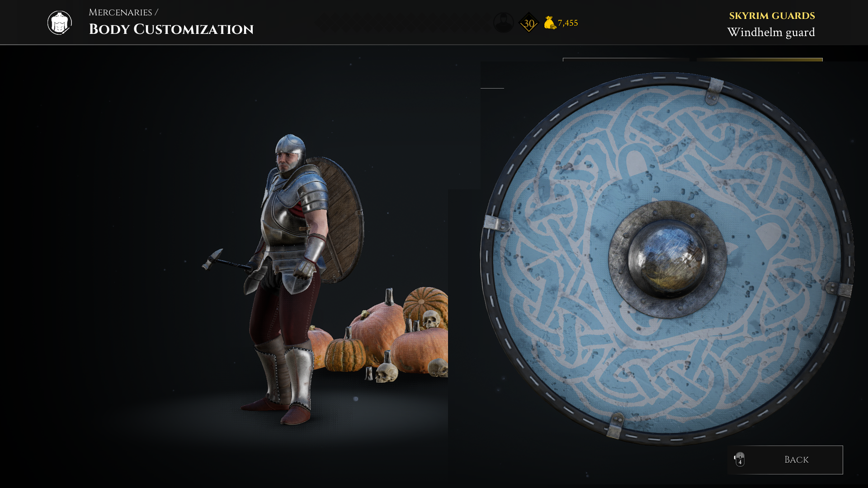
Task: Click the 7,455 gold amount
Action: pyautogui.click(x=568, y=23)
